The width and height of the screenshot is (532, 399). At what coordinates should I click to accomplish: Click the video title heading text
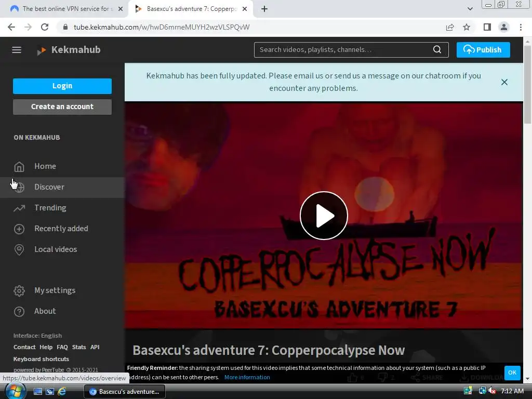[x=269, y=350]
